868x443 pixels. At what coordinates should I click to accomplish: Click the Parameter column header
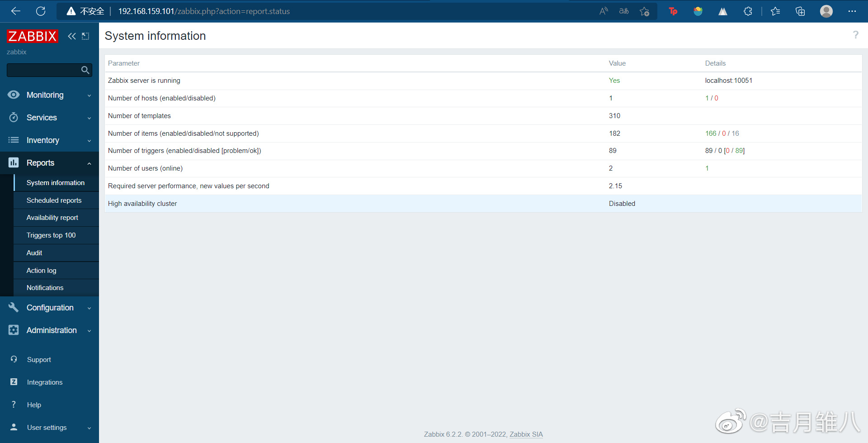pyautogui.click(x=124, y=63)
